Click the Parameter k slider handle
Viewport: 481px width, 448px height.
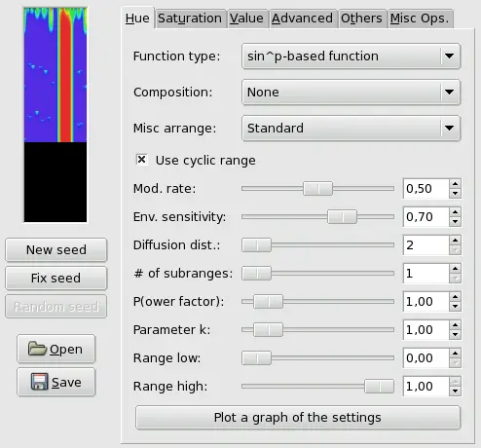click(268, 330)
